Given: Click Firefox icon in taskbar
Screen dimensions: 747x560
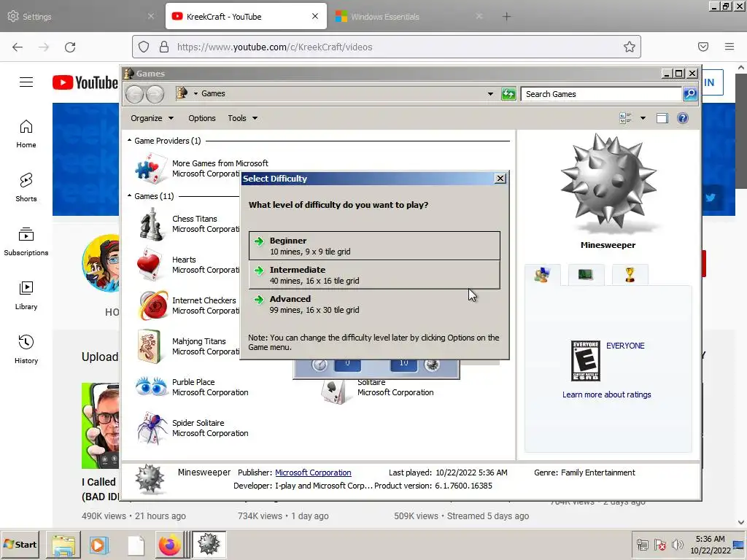Looking at the screenshot, I should point(170,545).
